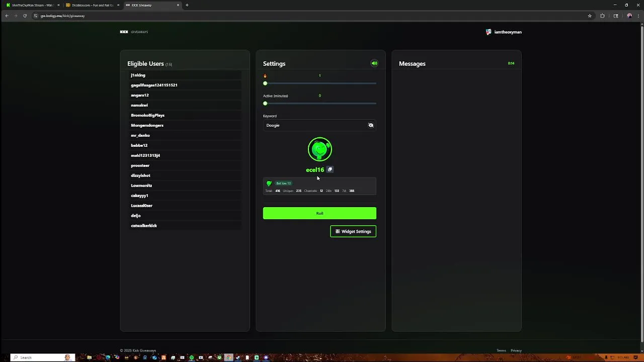Image resolution: width=644 pixels, height=362 pixels.
Task: Select user catwalkerkick
Action: [x=185, y=226]
